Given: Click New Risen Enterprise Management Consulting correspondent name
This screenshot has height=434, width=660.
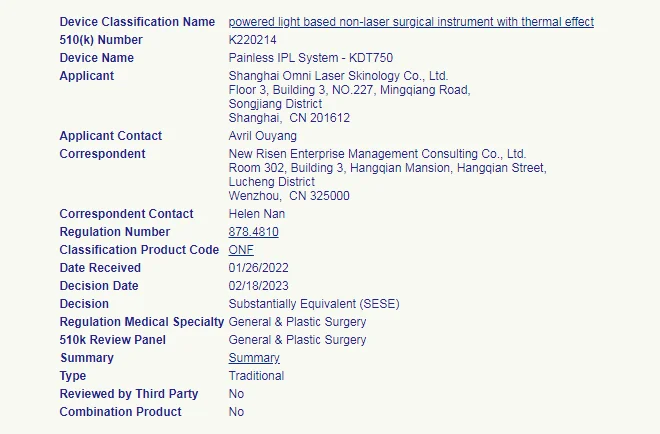Looking at the screenshot, I should coord(378,154).
